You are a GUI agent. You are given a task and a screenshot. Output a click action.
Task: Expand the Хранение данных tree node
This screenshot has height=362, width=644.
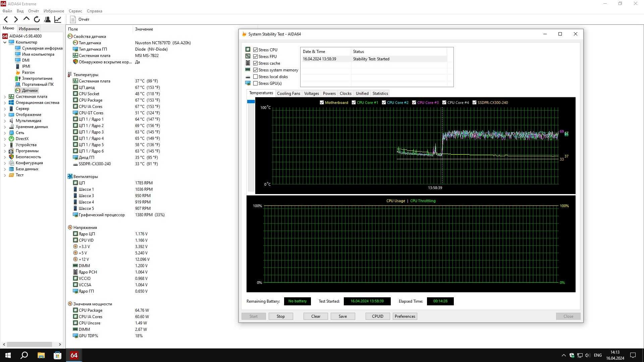5,127
